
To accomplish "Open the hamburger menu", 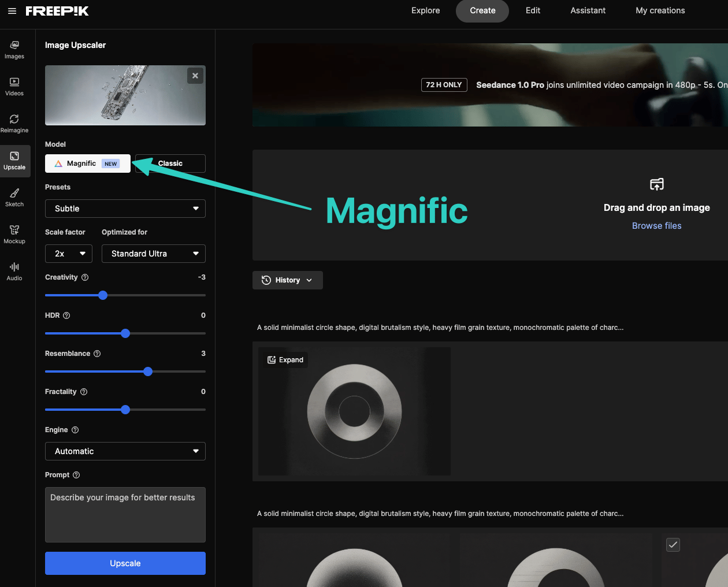I will (x=12, y=11).
